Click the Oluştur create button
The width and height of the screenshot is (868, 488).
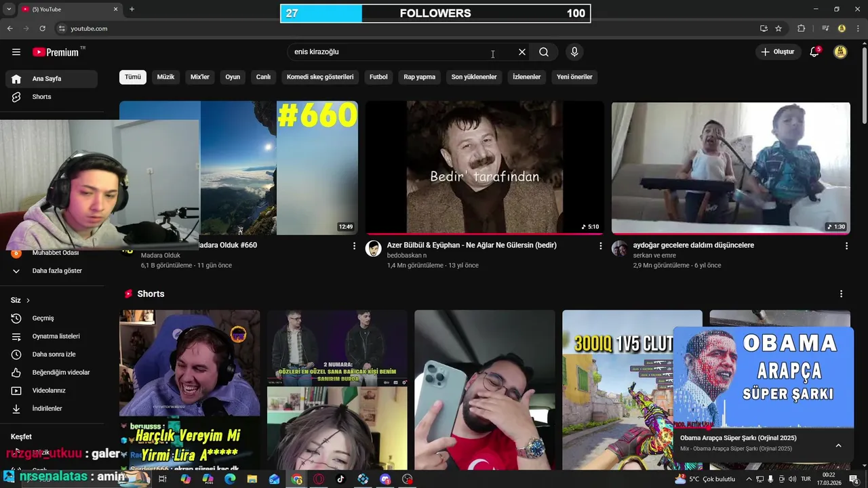click(x=777, y=52)
